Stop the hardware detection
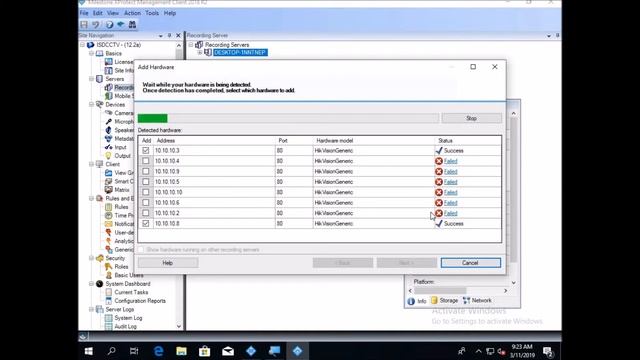640x360 pixels. click(x=471, y=118)
